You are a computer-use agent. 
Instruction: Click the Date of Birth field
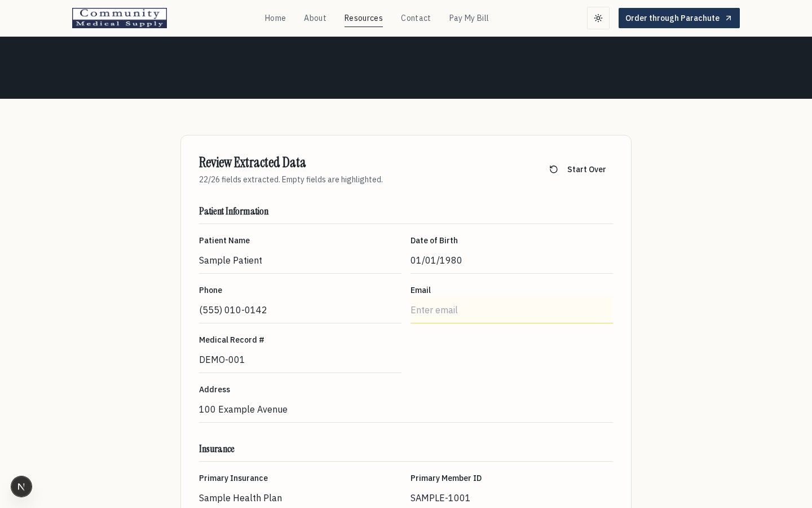tap(511, 260)
